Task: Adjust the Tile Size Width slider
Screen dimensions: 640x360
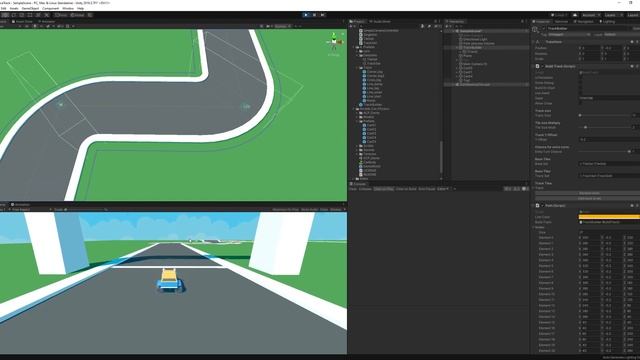Action: [x=605, y=127]
